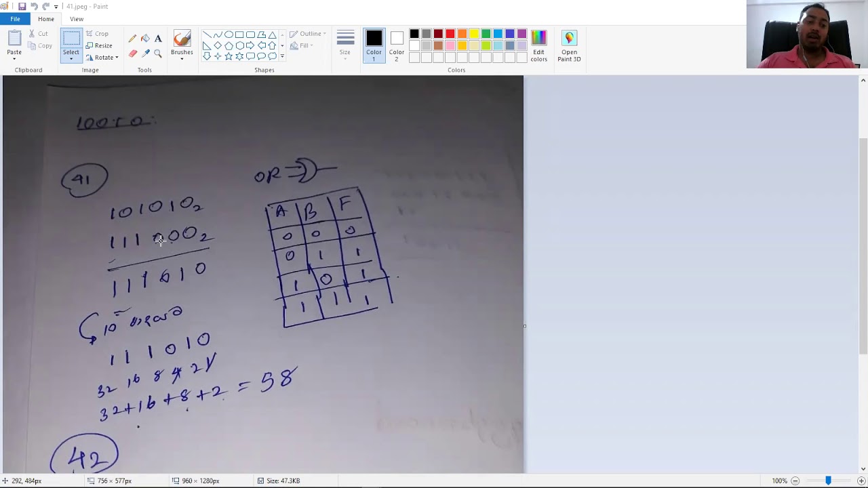Customize Quick Access Toolbar dropdown arrow
The width and height of the screenshot is (868, 488).
click(56, 7)
